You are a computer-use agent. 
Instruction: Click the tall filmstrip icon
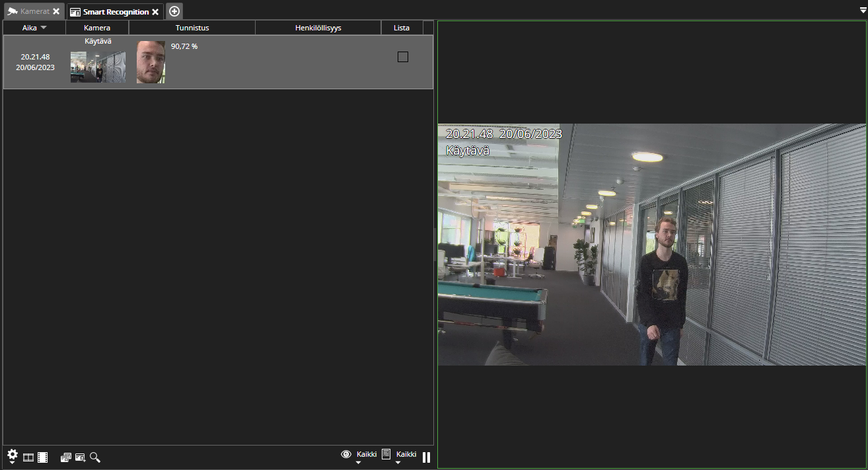pyautogui.click(x=42, y=457)
